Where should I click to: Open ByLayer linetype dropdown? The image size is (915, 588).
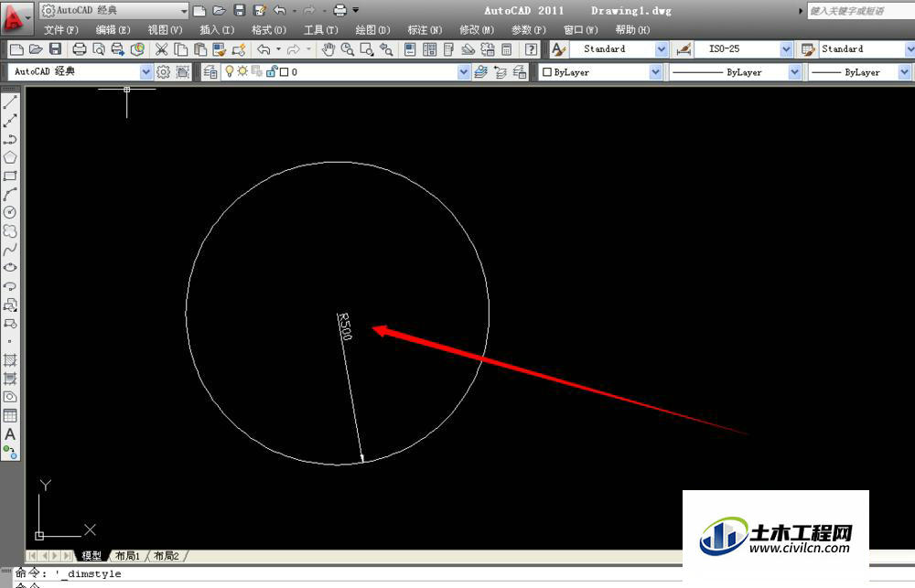click(x=794, y=72)
